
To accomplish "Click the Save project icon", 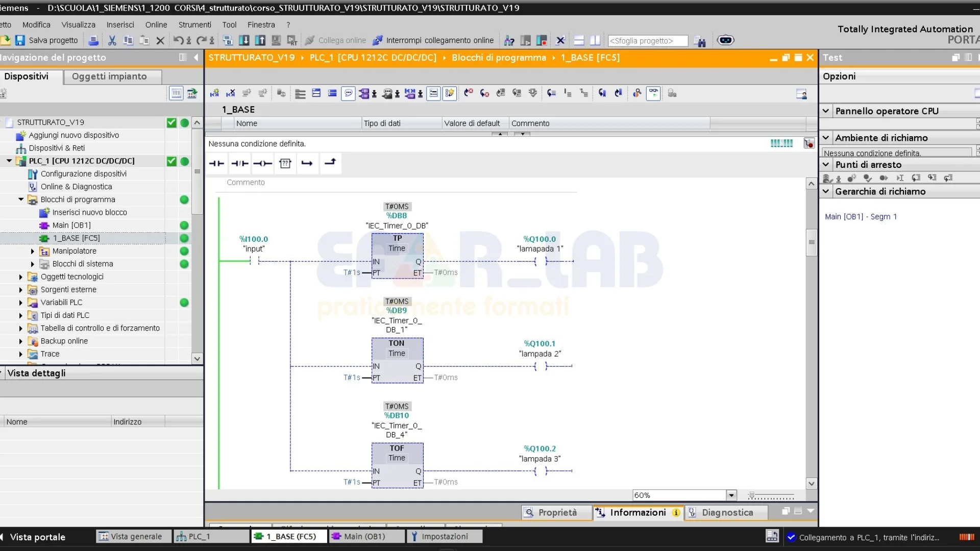I will (x=20, y=40).
